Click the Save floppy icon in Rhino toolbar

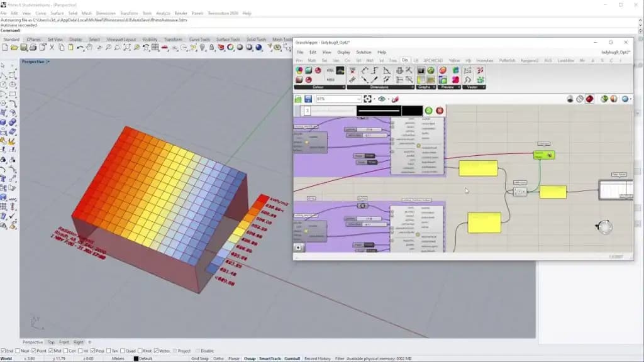pyautogui.click(x=23, y=48)
